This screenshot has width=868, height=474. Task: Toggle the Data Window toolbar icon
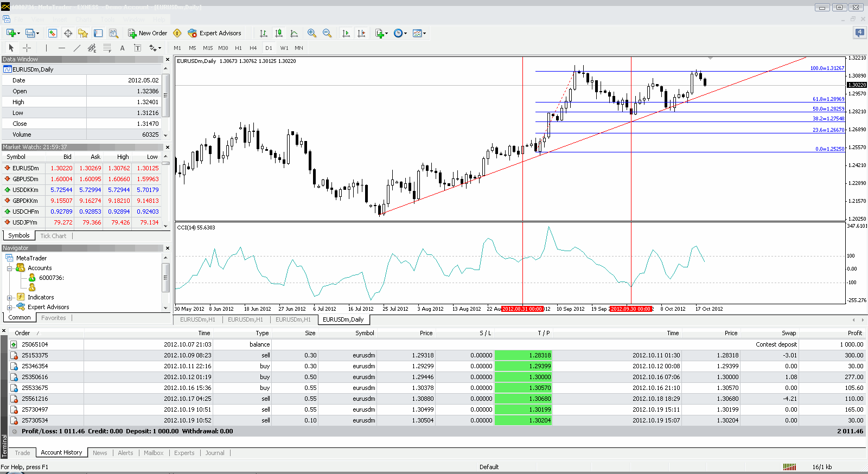[x=68, y=33]
